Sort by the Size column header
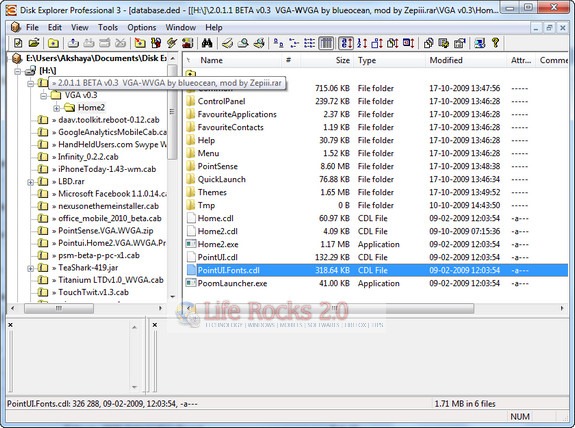This screenshot has height=428, width=575. (327, 61)
